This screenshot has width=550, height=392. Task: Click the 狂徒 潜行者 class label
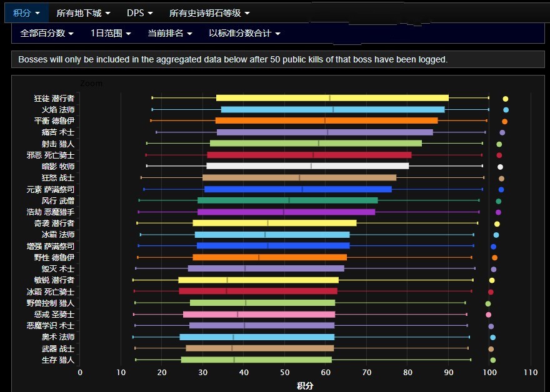[54, 99]
